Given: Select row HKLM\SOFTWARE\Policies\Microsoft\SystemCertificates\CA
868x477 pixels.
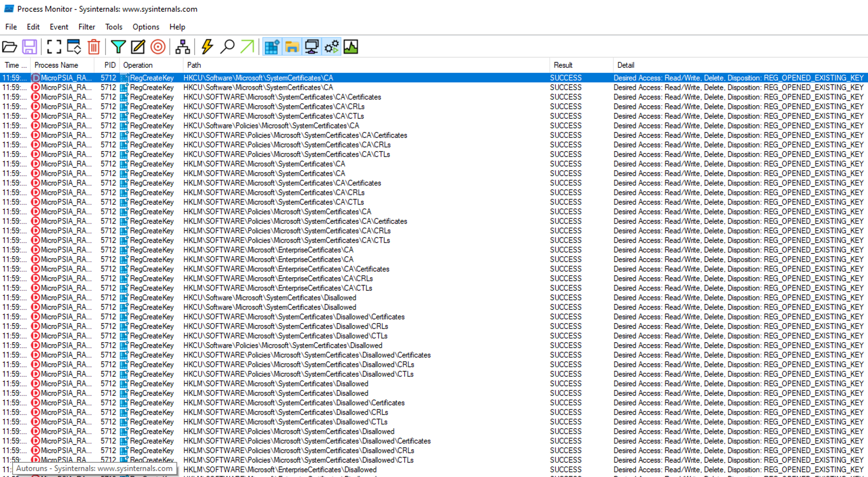Looking at the screenshot, I should tap(434, 212).
